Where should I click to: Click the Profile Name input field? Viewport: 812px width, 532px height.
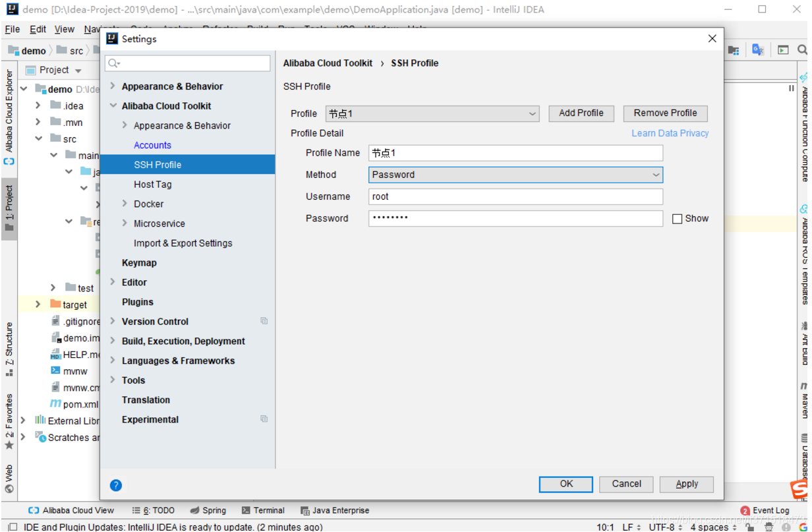point(515,153)
